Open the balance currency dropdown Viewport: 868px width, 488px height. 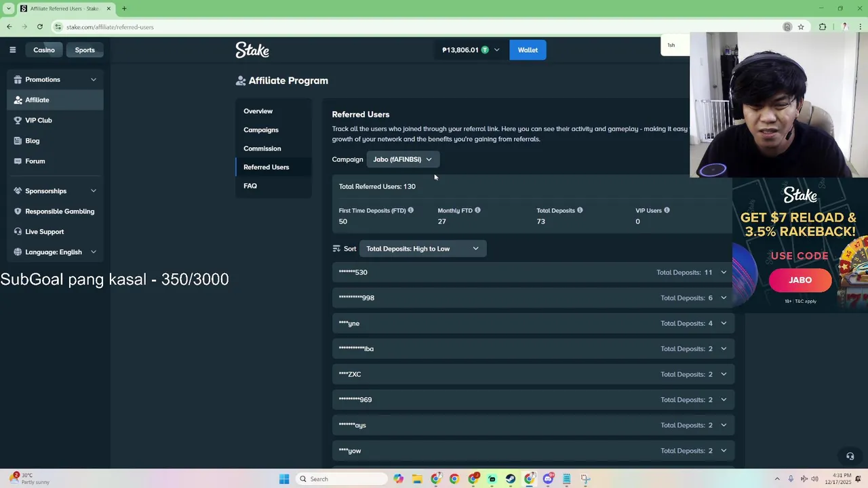click(496, 49)
